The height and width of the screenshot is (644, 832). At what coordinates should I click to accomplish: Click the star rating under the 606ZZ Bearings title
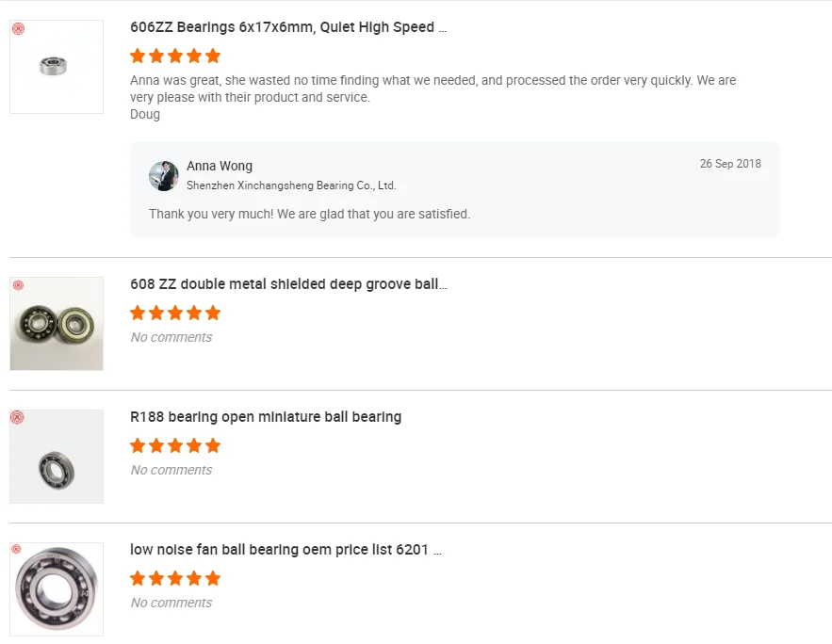[175, 56]
